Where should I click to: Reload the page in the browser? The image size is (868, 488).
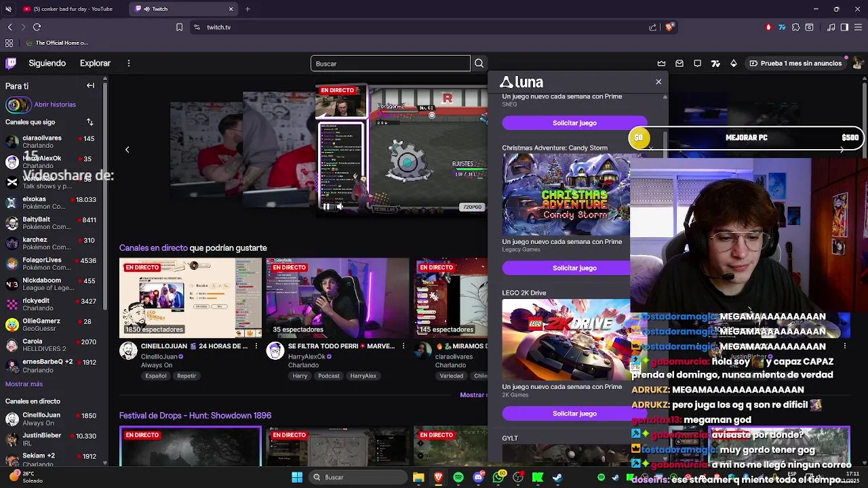[x=37, y=27]
